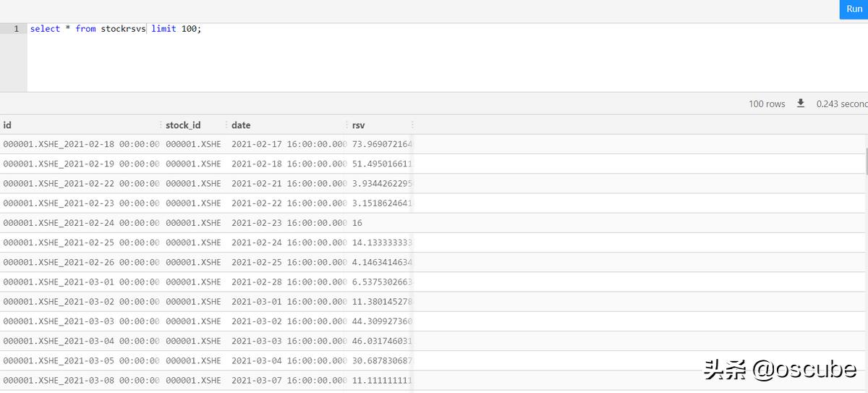868x393 pixels.
Task: Select rsv value 30.687830687
Action: (382, 360)
